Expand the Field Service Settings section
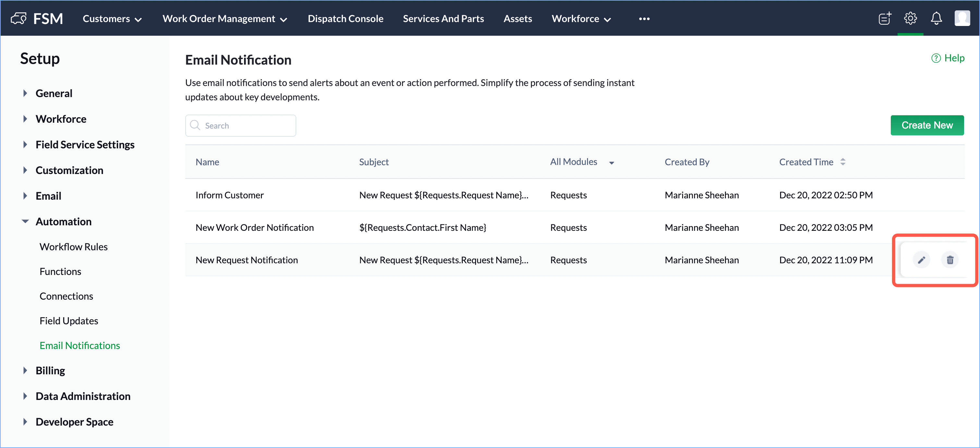The height and width of the screenshot is (448, 980). (x=25, y=145)
